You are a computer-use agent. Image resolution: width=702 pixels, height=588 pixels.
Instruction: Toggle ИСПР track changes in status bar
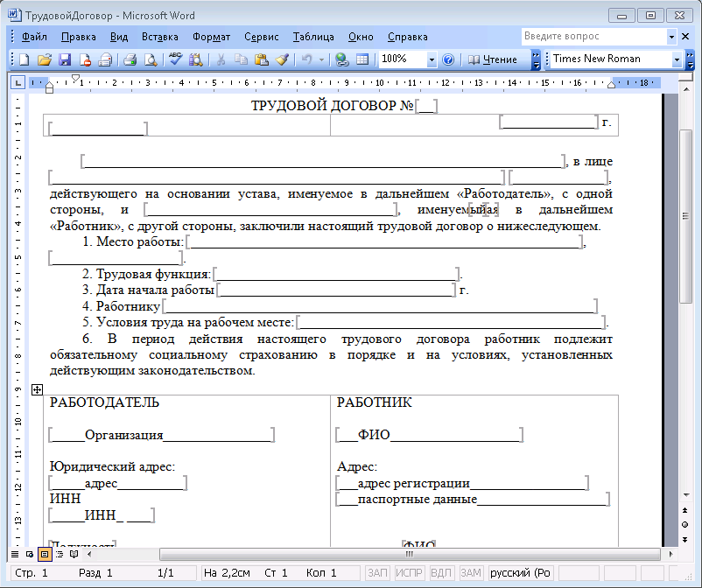tap(409, 573)
